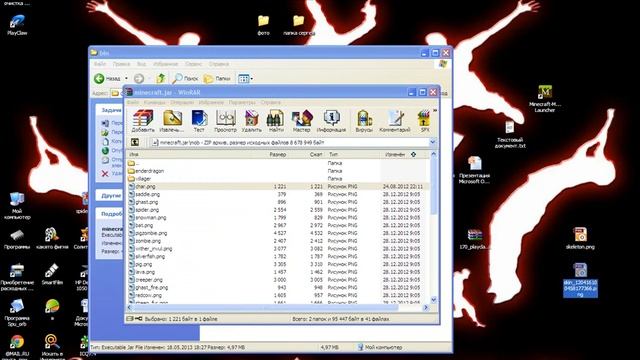Select the highlighted skin png desktop file
The height and width of the screenshot is (360, 640).
coord(580,280)
